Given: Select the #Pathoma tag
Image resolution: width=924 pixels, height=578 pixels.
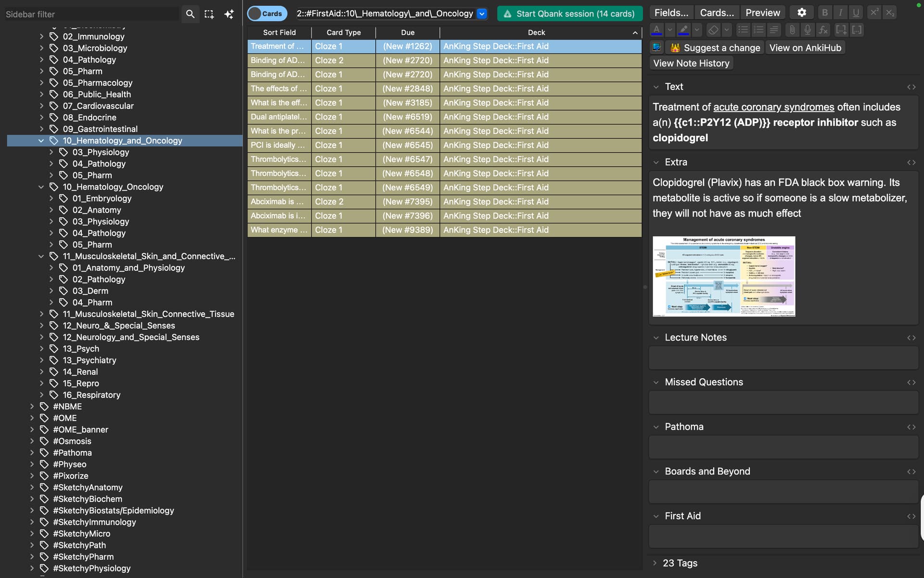Looking at the screenshot, I should pyautogui.click(x=72, y=453).
